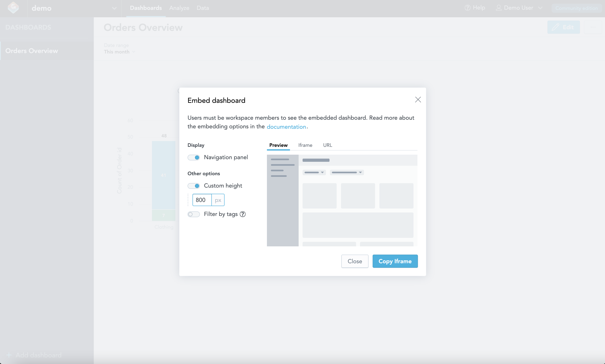Image resolution: width=605 pixels, height=364 pixels.
Task: Switch to the Preview tab
Action: [x=278, y=145]
